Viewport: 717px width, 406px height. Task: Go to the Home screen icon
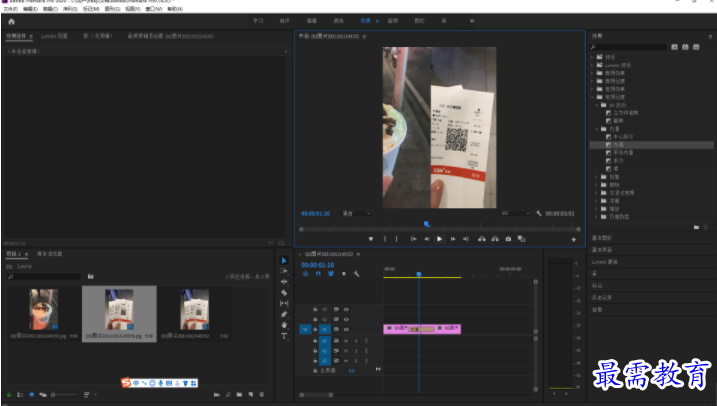11,21
